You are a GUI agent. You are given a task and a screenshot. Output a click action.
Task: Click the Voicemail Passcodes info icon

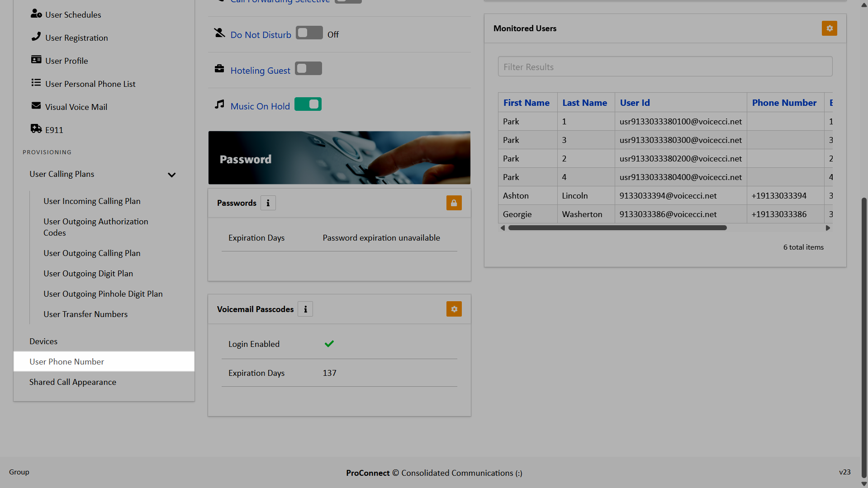(305, 309)
